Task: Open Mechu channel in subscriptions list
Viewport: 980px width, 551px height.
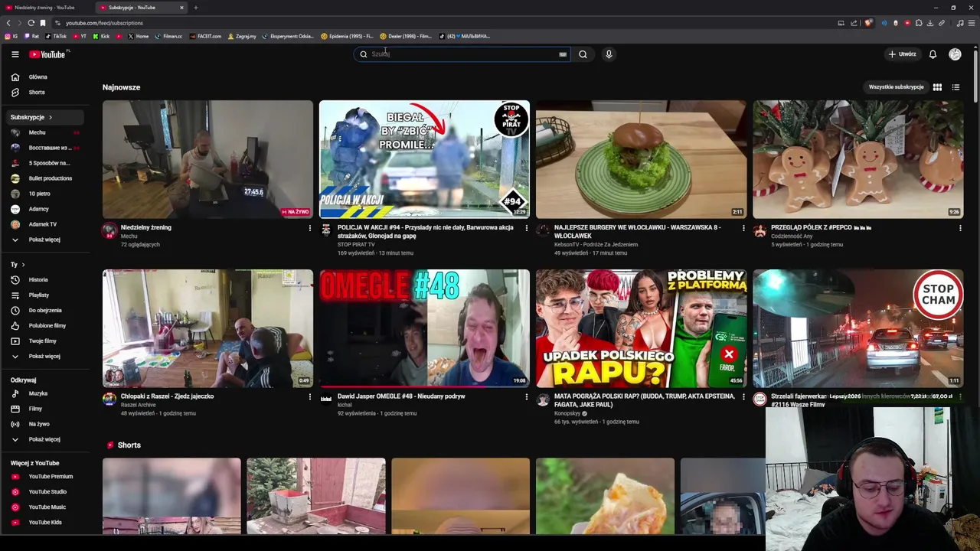Action: coord(47,132)
